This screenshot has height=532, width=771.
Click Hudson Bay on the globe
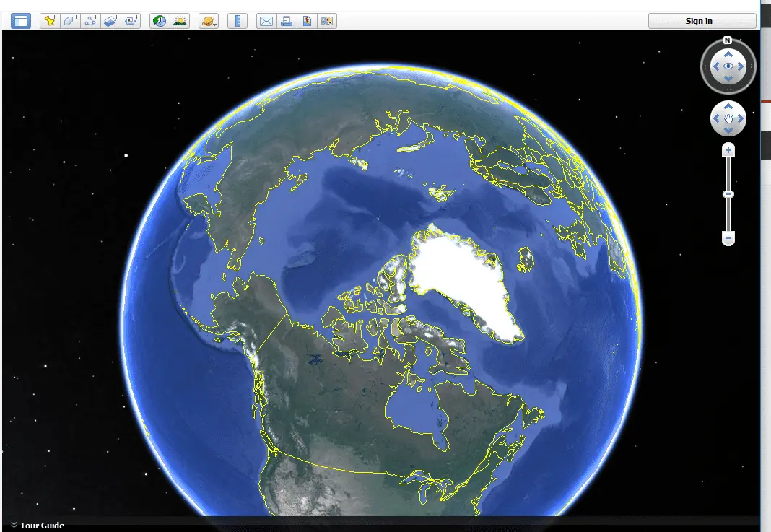point(416,408)
